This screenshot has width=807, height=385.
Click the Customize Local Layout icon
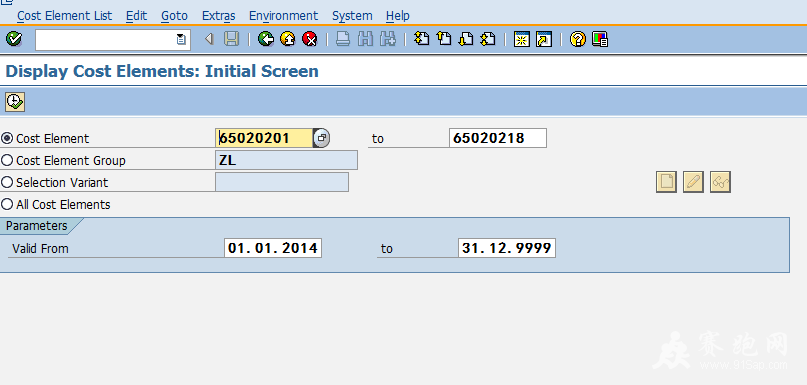600,39
